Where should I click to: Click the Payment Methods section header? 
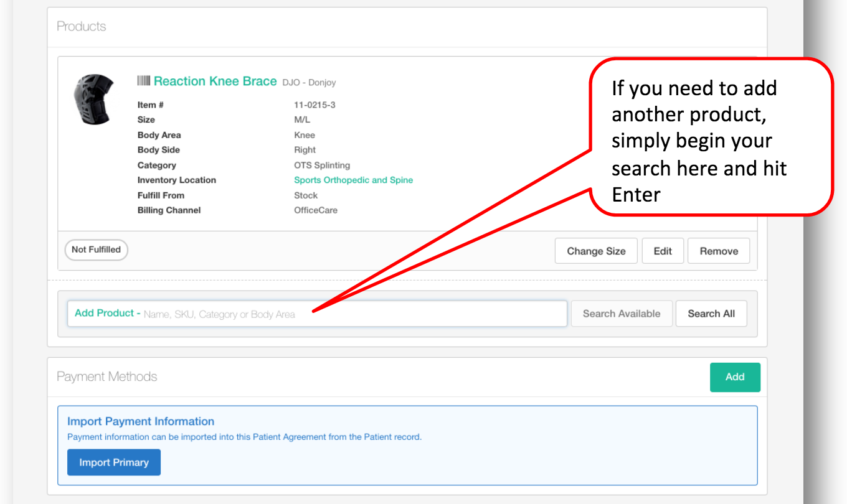[106, 376]
